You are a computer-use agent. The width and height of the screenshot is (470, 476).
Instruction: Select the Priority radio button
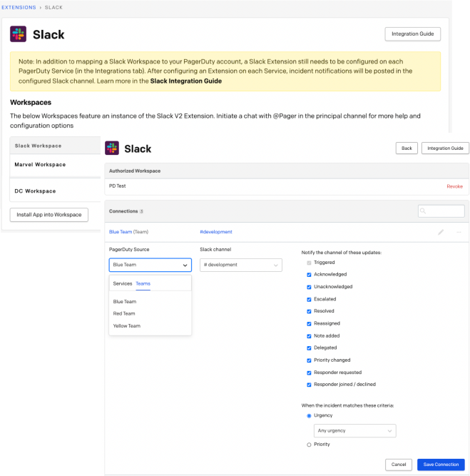point(309,445)
